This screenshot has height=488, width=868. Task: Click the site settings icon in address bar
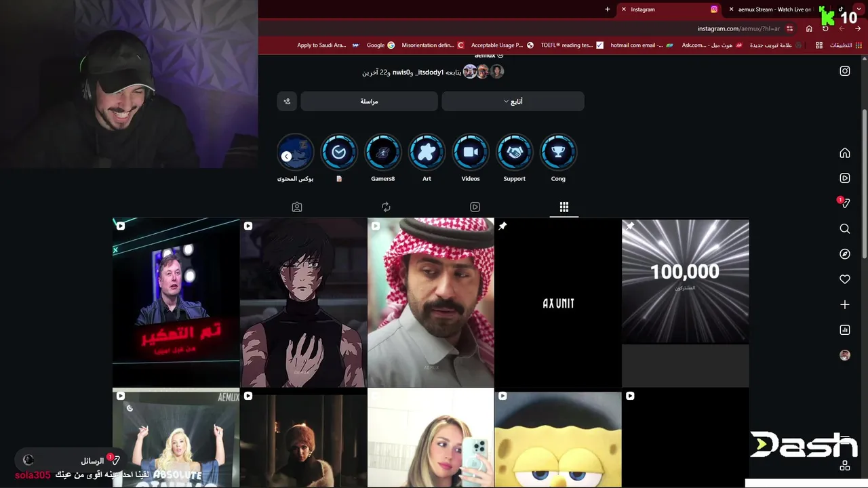click(790, 28)
